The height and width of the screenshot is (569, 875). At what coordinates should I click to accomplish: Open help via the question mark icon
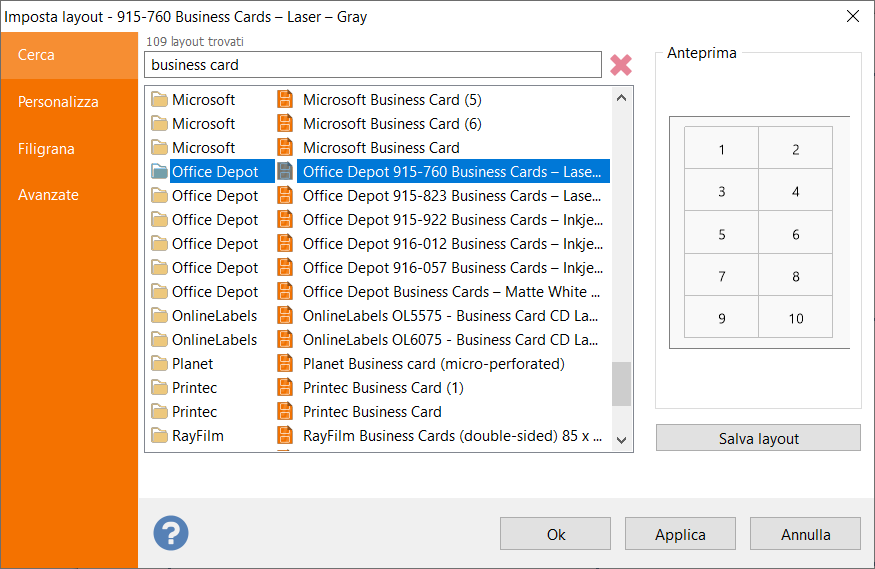[x=171, y=533]
